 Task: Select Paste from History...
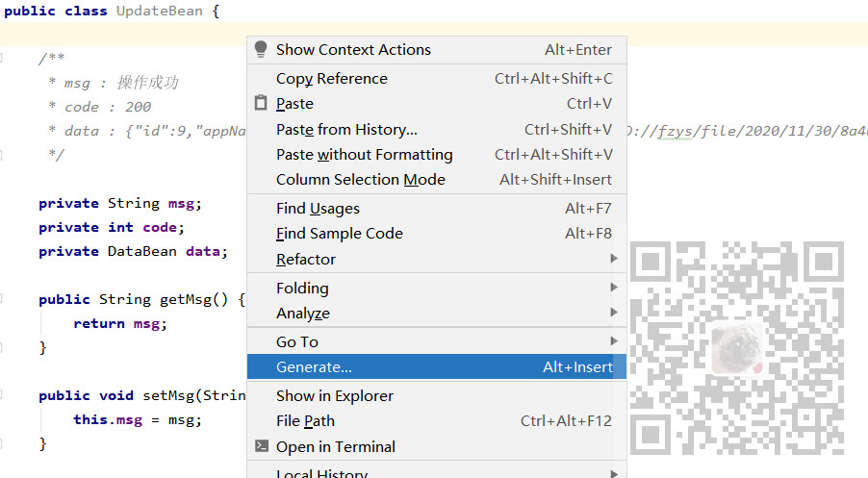[x=346, y=130]
